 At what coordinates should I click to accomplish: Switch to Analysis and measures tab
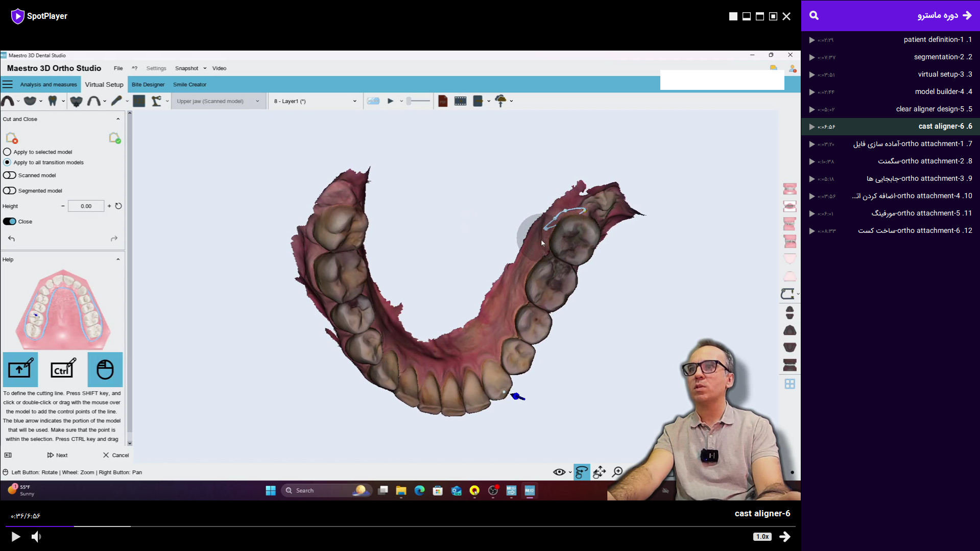coord(49,85)
